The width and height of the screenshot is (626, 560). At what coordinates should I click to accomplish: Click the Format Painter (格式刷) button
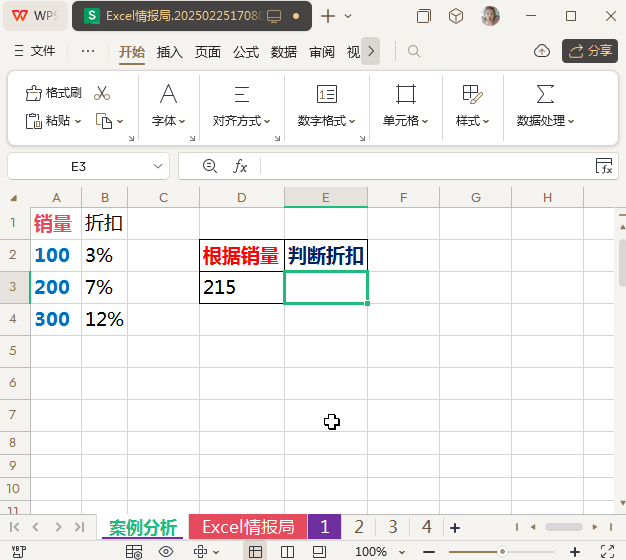point(54,93)
